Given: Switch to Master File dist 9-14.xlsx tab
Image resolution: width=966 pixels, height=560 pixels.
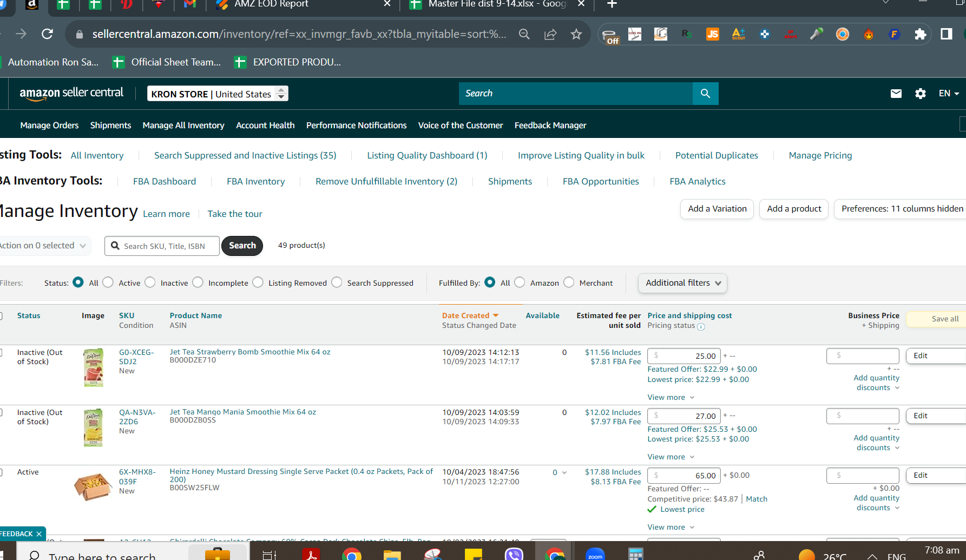Looking at the screenshot, I should click(497, 5).
